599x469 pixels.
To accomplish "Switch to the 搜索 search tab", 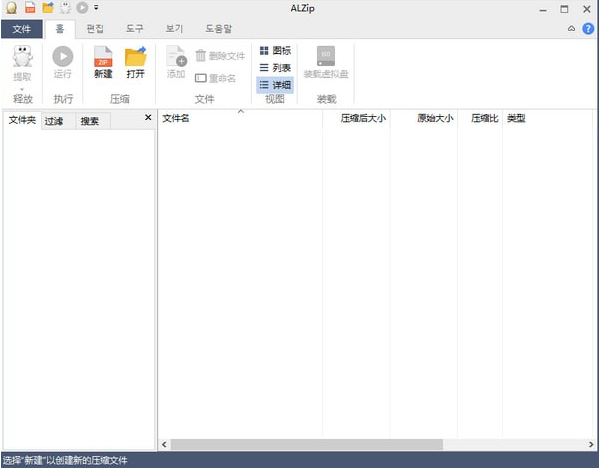I will pyautogui.click(x=90, y=121).
